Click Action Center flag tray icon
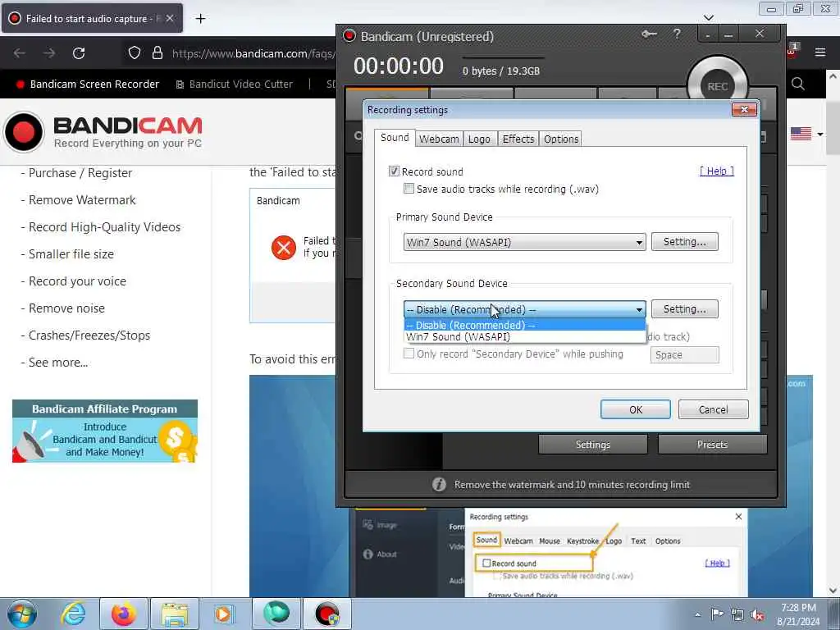This screenshot has height=630, width=840. click(717, 614)
